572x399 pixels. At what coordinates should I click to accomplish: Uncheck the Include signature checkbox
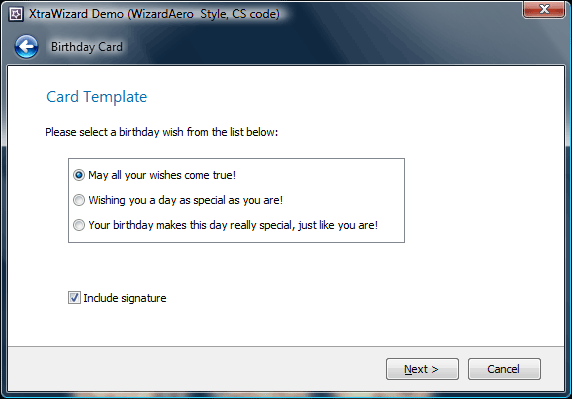74,298
